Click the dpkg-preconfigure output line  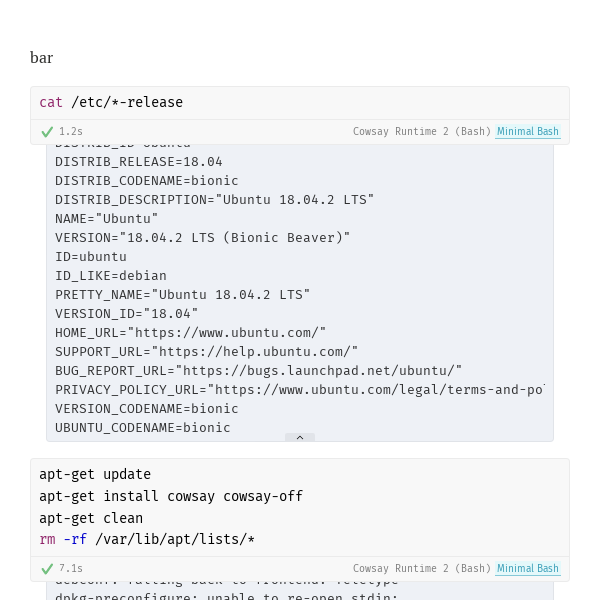(226, 596)
